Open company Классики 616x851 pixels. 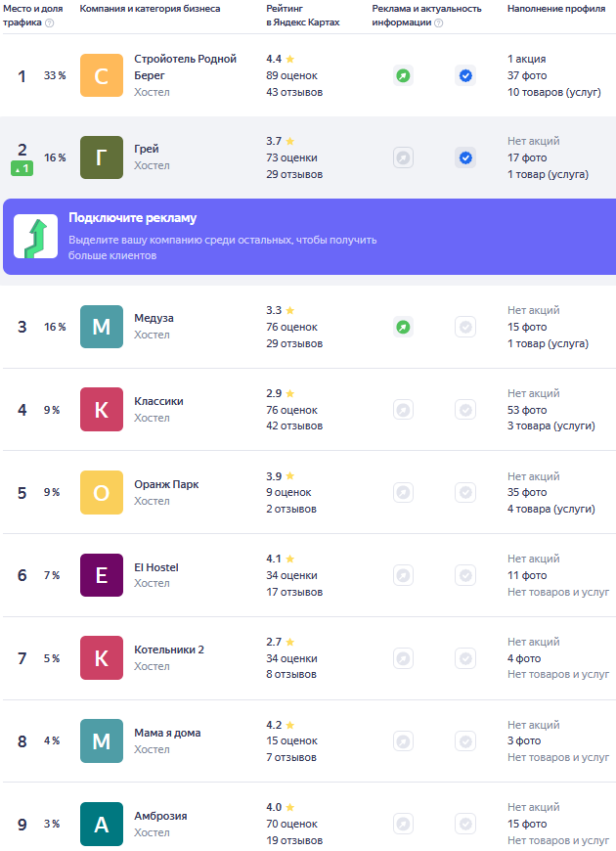tap(159, 401)
